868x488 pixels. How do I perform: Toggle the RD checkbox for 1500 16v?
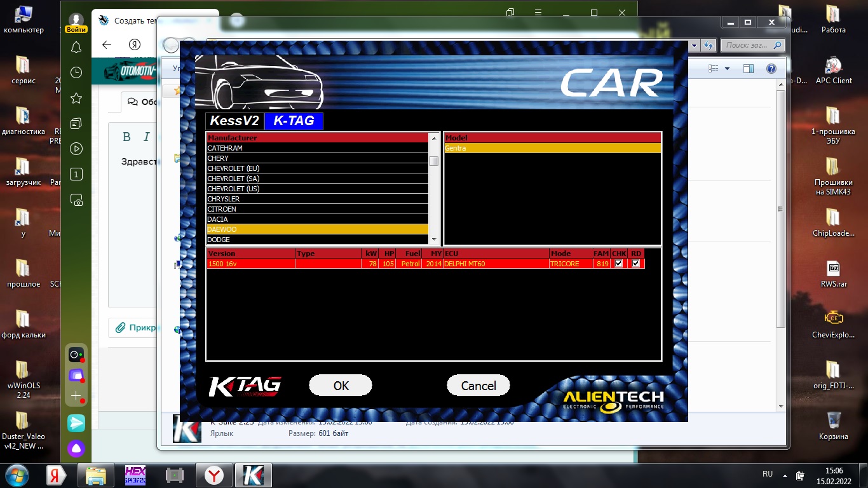pos(635,264)
